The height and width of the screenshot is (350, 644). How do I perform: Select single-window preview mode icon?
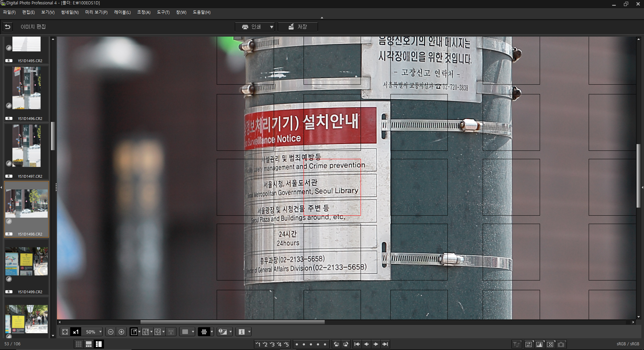pos(134,332)
